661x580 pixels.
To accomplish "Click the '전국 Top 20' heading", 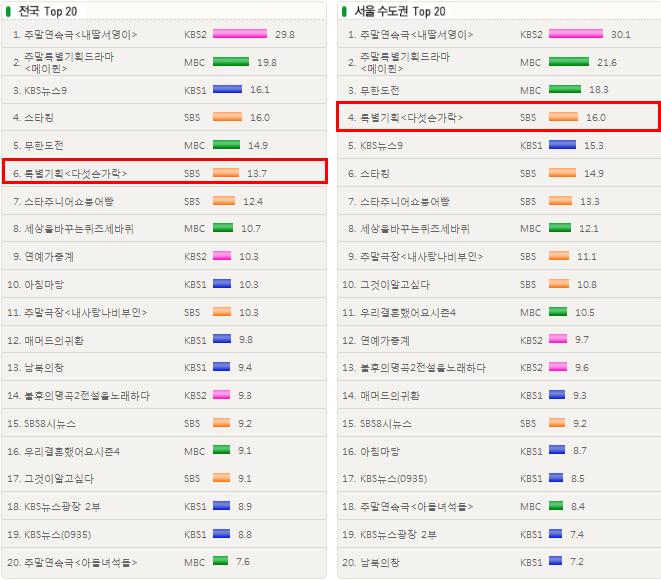I will (x=48, y=11).
